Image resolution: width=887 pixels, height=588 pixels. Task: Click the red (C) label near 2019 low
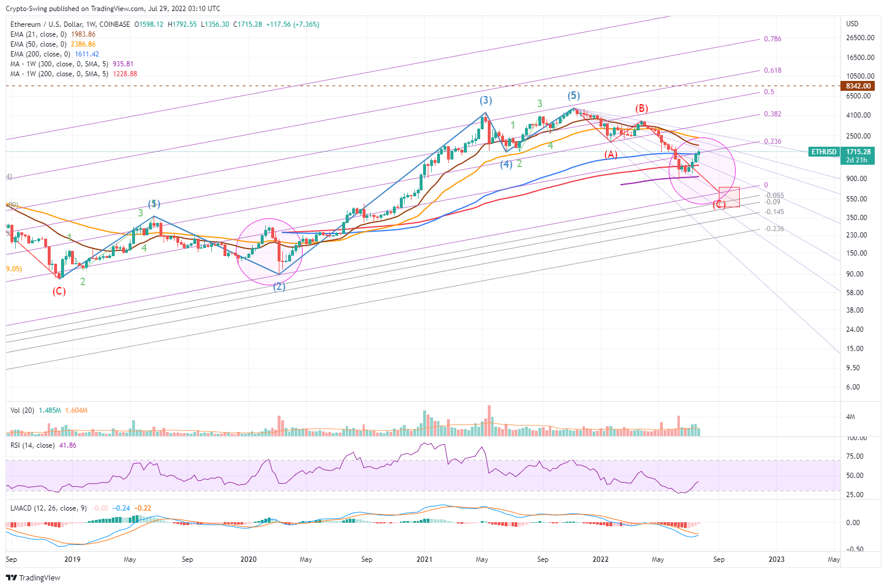pyautogui.click(x=59, y=291)
